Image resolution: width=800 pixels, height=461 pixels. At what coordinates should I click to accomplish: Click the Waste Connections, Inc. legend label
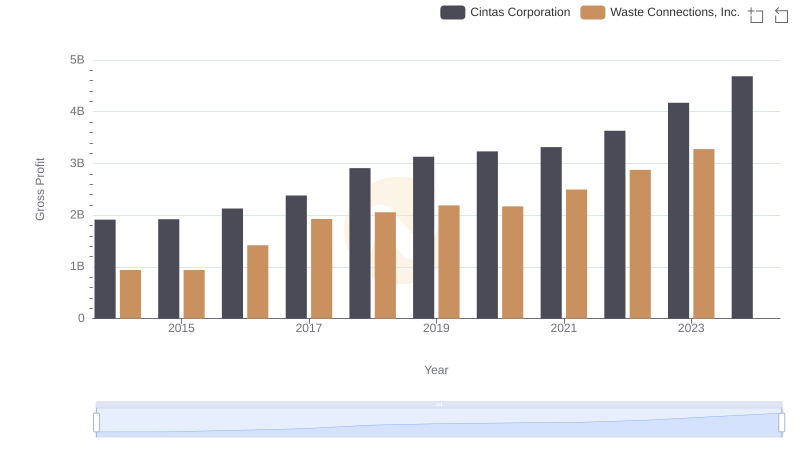[x=675, y=12]
